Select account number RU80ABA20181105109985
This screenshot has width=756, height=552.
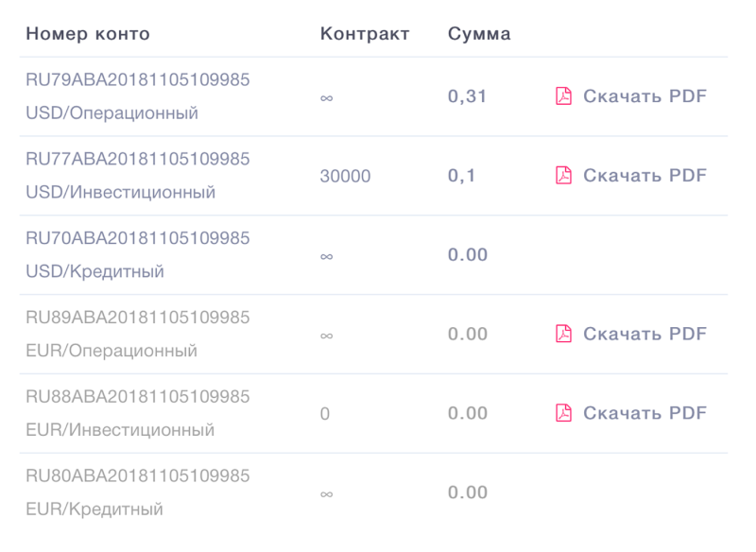point(138,474)
